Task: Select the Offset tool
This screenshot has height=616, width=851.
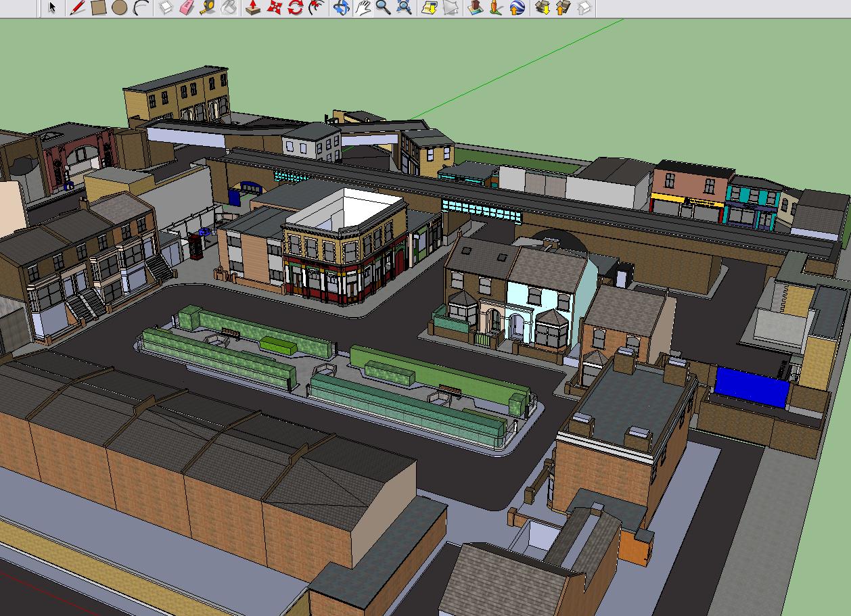Action: tap(316, 8)
